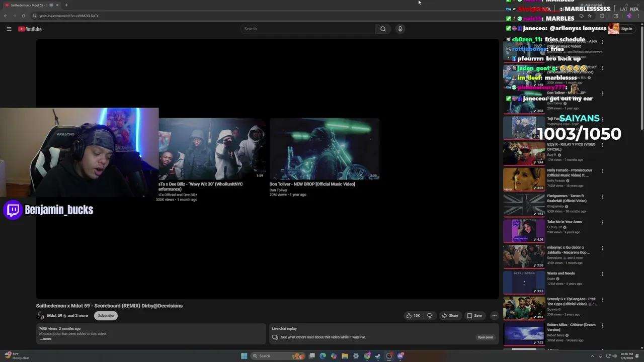Play Ezzy R RULAY Y PICO thumbnail

point(524,153)
